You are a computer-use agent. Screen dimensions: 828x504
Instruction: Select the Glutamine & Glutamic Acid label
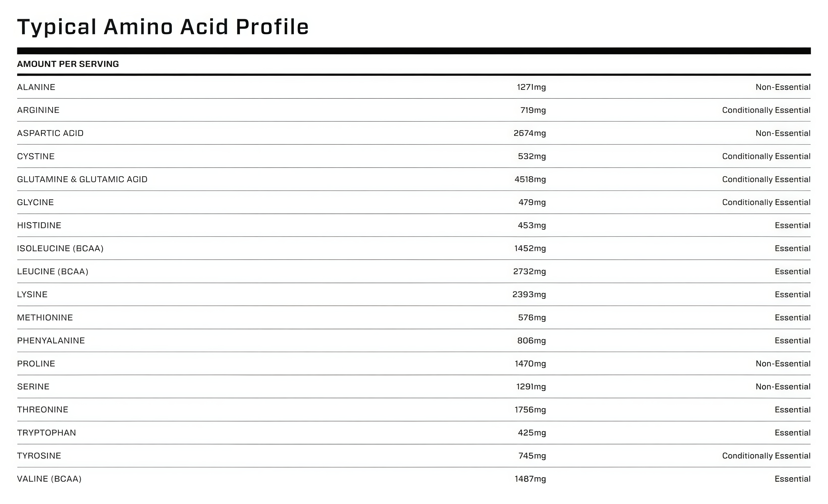click(82, 179)
